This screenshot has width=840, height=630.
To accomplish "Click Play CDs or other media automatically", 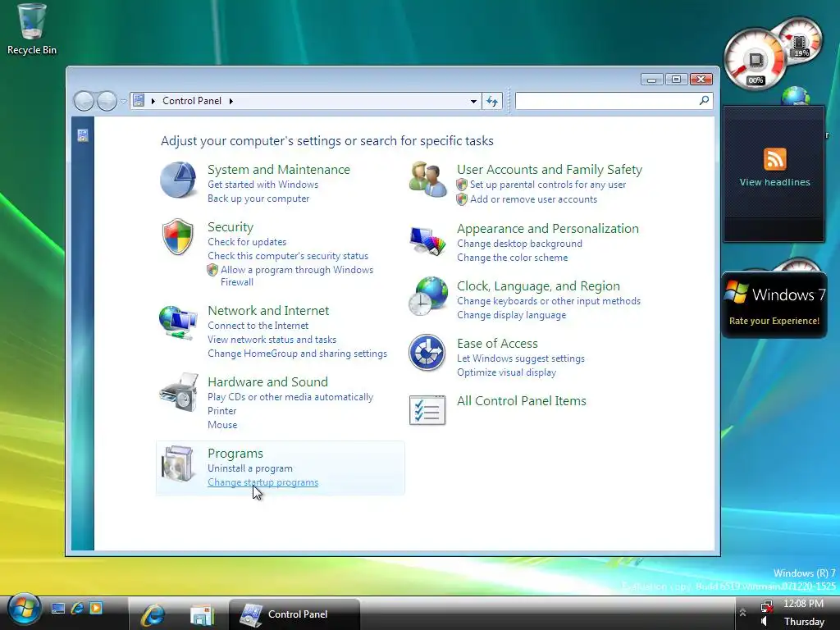I will (x=290, y=397).
